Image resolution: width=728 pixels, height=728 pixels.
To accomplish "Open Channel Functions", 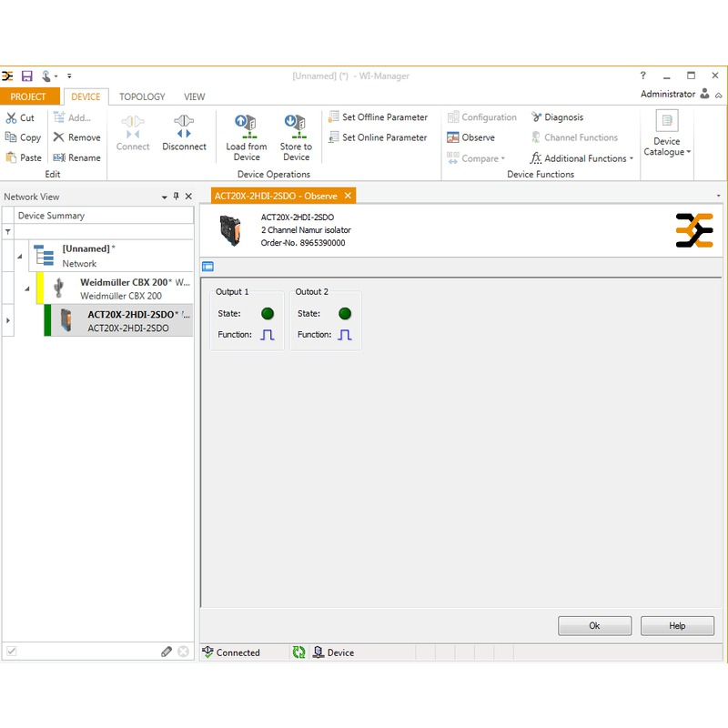I will click(x=575, y=137).
